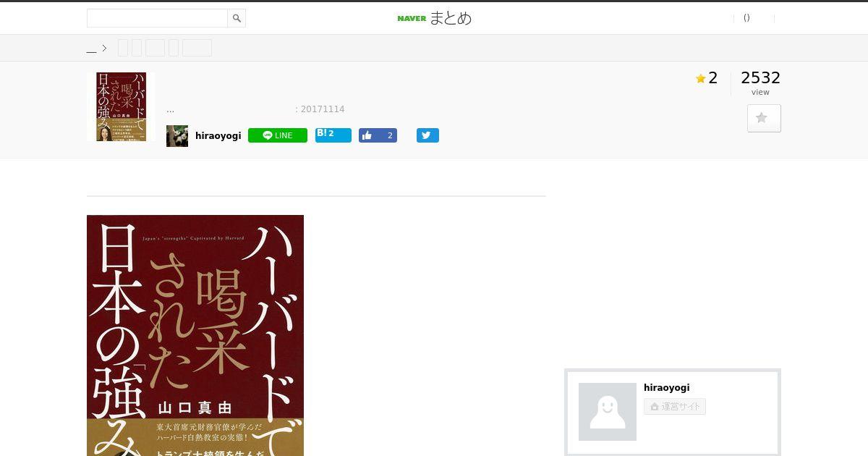Open the large book cover image
Screen dimensions: 868x456
(x=195, y=335)
